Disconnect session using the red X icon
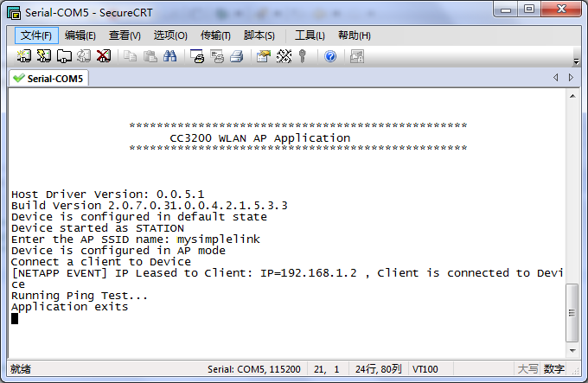The width and height of the screenshot is (588, 383). 104,56
